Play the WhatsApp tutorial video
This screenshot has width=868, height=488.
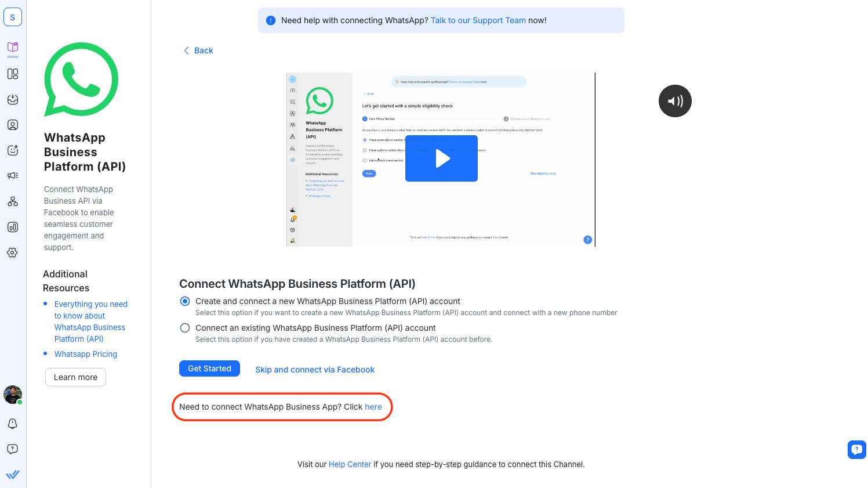(441, 158)
